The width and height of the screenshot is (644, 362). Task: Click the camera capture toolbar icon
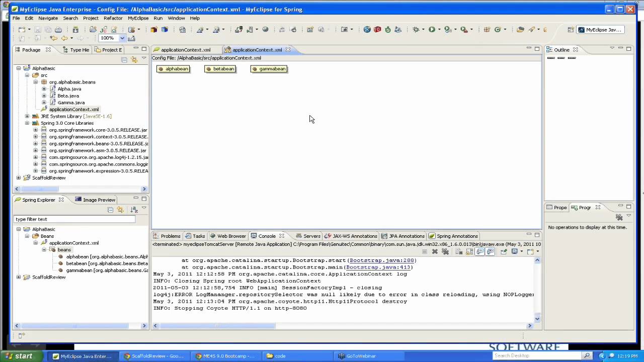click(x=345, y=30)
